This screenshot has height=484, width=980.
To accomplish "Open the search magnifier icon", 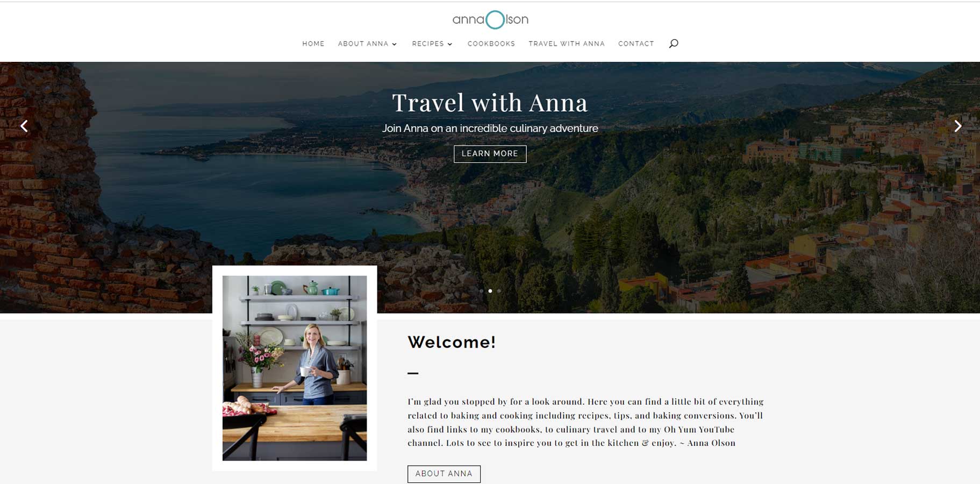I will [x=673, y=44].
